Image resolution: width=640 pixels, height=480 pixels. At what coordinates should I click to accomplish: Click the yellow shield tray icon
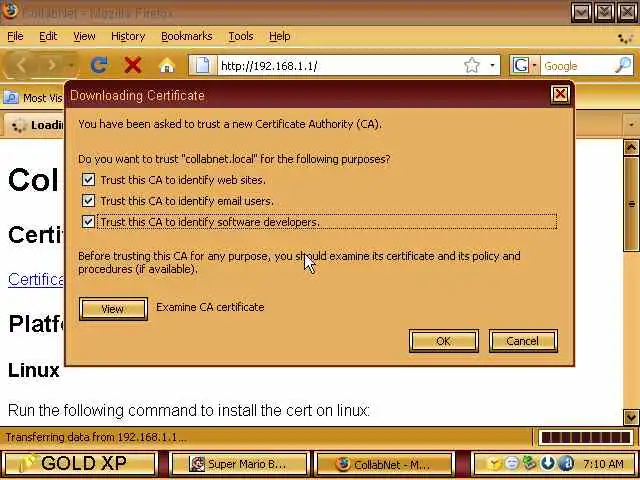[495, 464]
